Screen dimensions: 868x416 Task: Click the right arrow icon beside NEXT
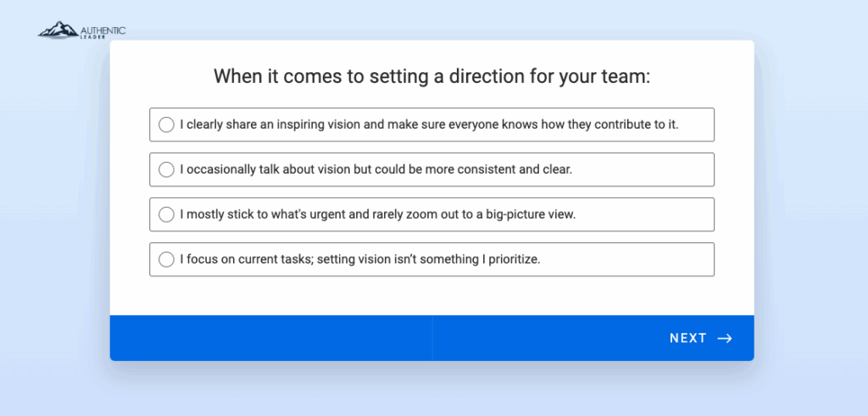click(725, 339)
